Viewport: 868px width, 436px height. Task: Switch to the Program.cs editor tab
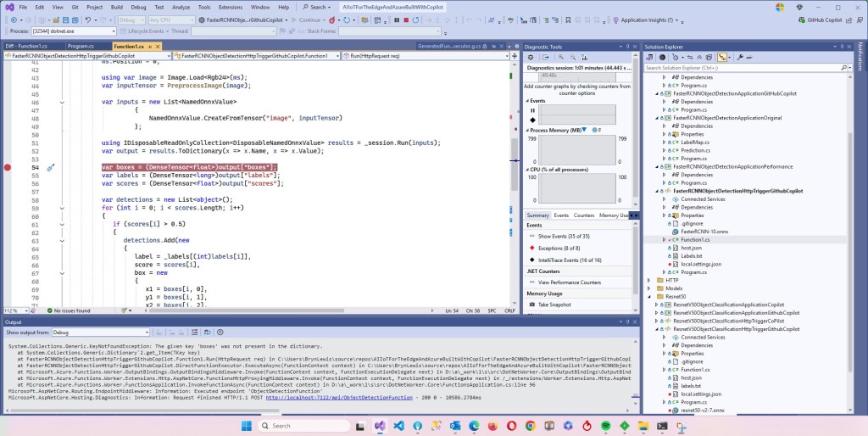(x=81, y=45)
